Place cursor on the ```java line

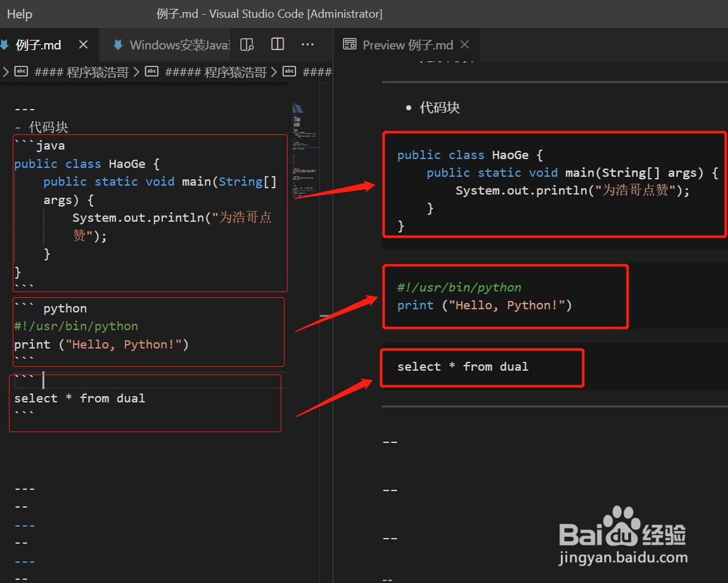tap(39, 146)
